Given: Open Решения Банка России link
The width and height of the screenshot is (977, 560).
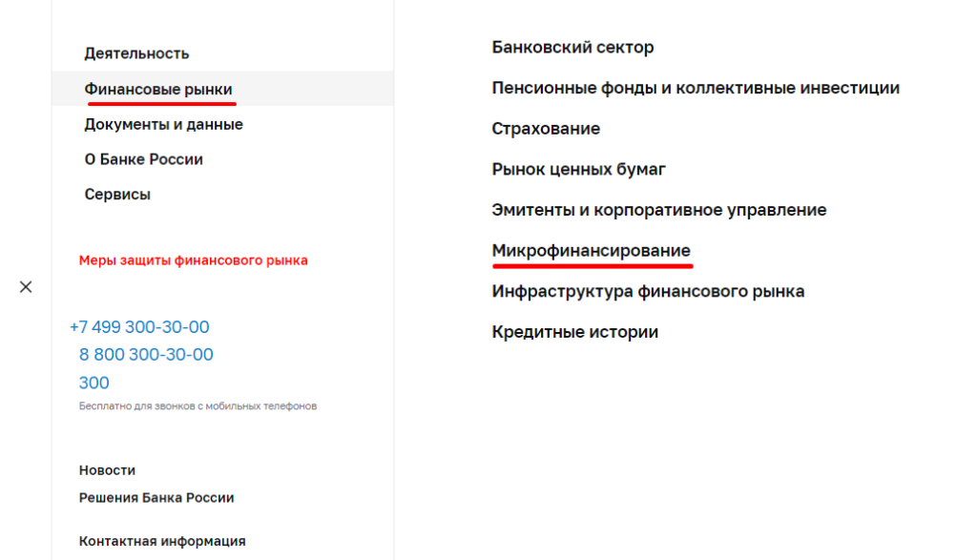Looking at the screenshot, I should (156, 498).
